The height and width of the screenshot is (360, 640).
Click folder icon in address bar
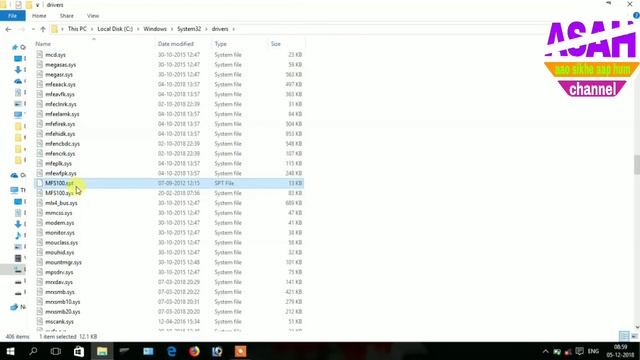click(x=55, y=29)
